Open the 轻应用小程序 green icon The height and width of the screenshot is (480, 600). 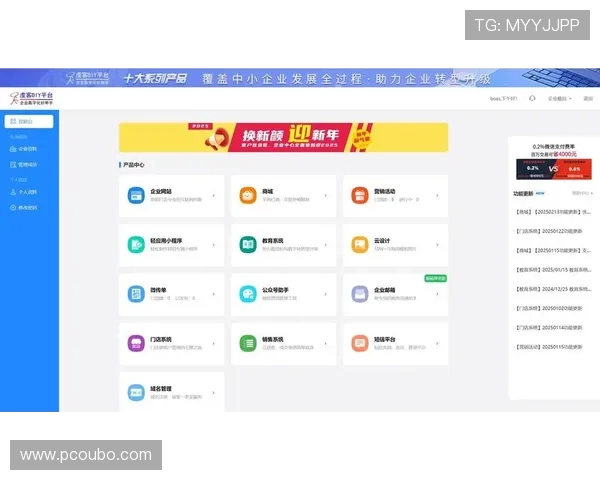(x=136, y=245)
